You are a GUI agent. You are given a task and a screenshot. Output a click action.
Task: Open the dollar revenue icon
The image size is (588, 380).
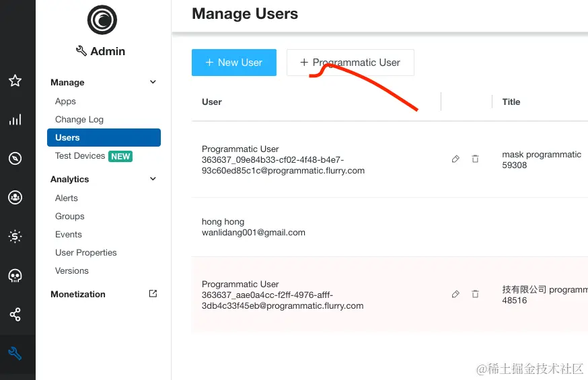tap(15, 237)
